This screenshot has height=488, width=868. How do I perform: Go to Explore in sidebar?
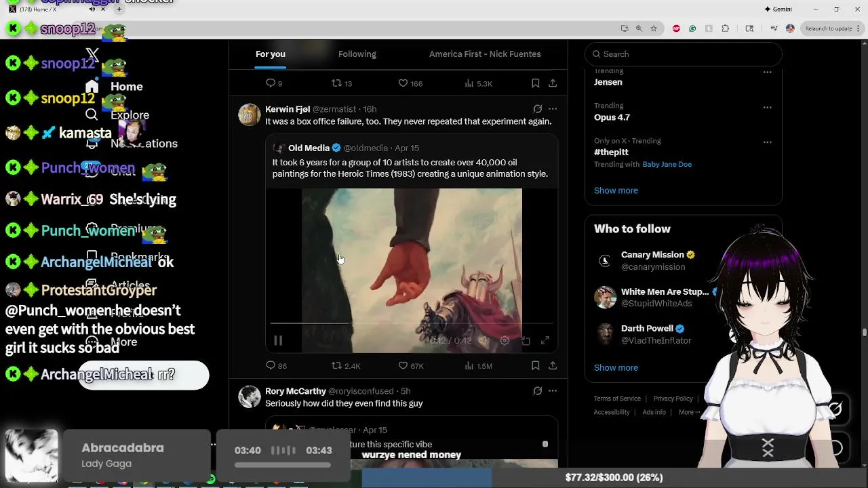[119, 115]
